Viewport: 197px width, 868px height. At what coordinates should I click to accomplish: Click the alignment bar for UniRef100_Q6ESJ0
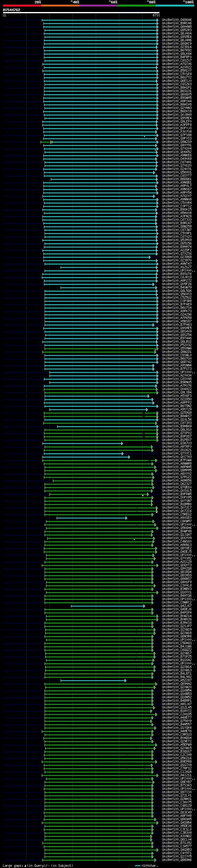101,81
